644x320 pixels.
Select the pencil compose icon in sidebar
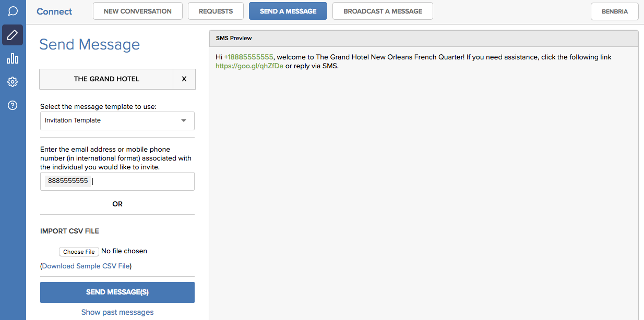pos(13,35)
